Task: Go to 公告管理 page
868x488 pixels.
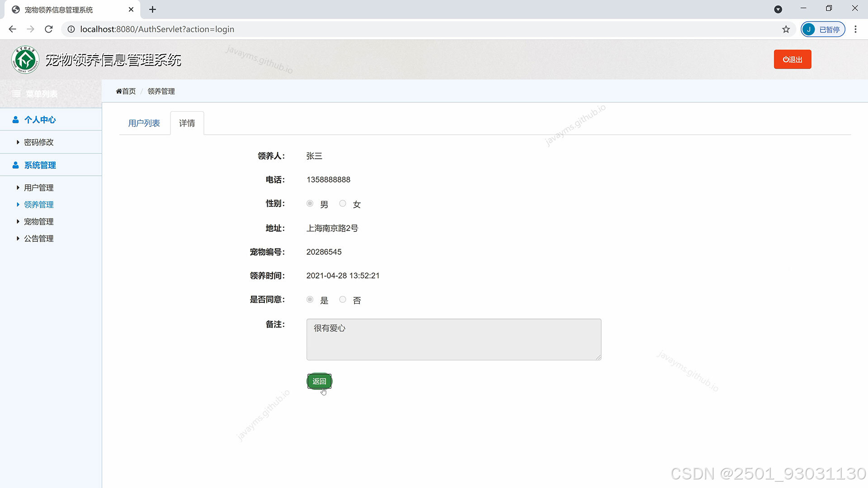Action: [38, 239]
